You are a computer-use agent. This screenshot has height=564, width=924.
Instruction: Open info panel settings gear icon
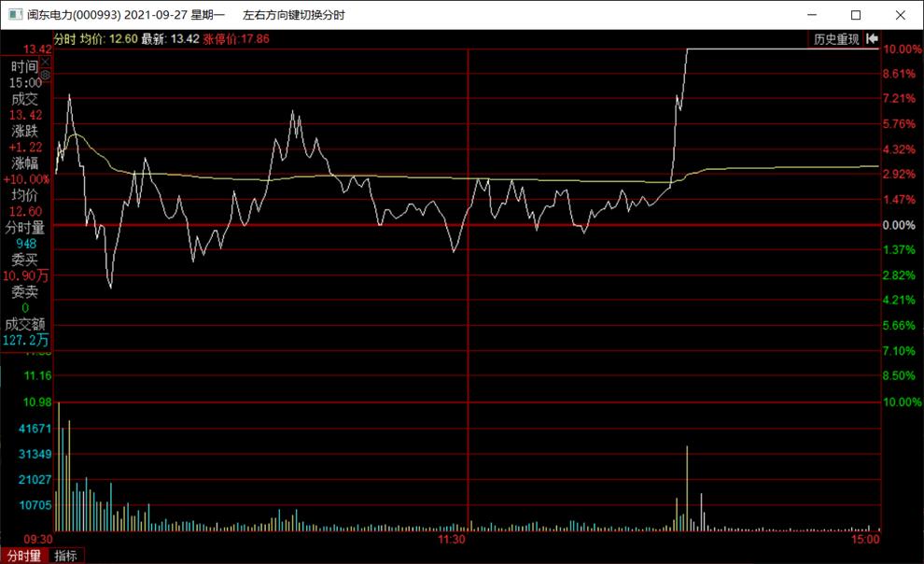click(46, 75)
